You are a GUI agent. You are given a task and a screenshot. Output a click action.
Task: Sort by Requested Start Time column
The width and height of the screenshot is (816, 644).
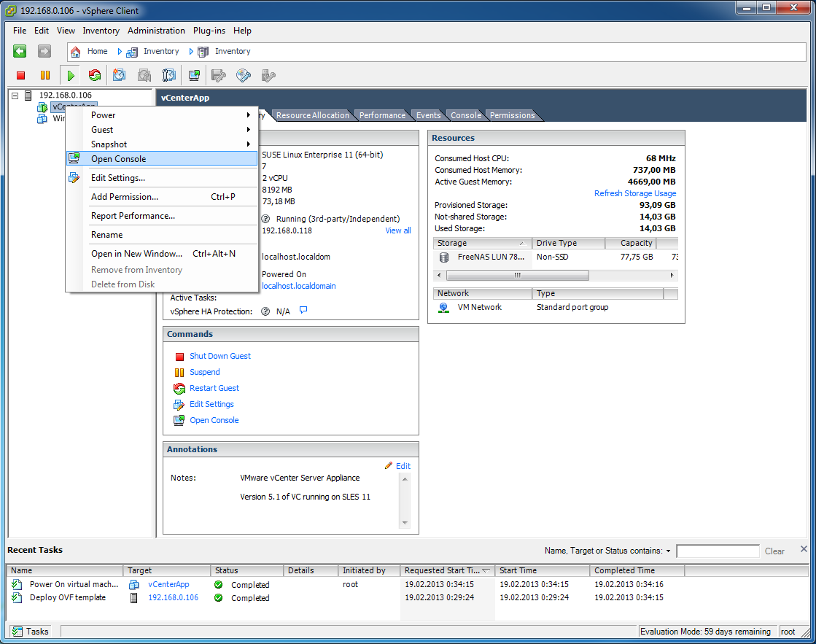pos(448,570)
